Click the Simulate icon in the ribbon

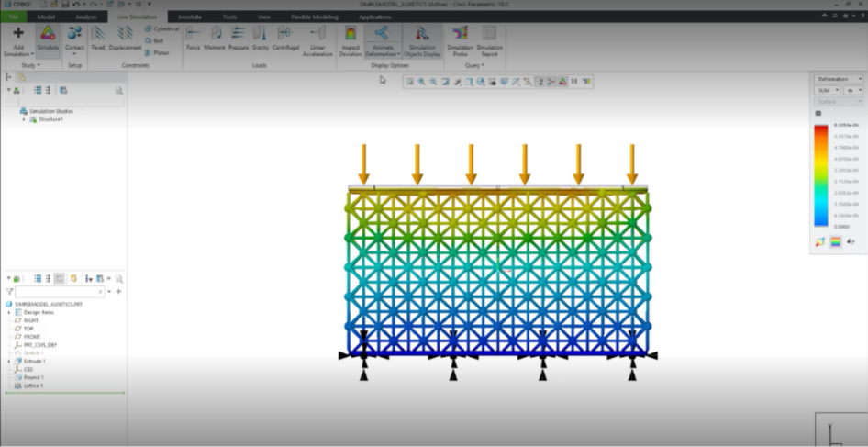[48, 38]
